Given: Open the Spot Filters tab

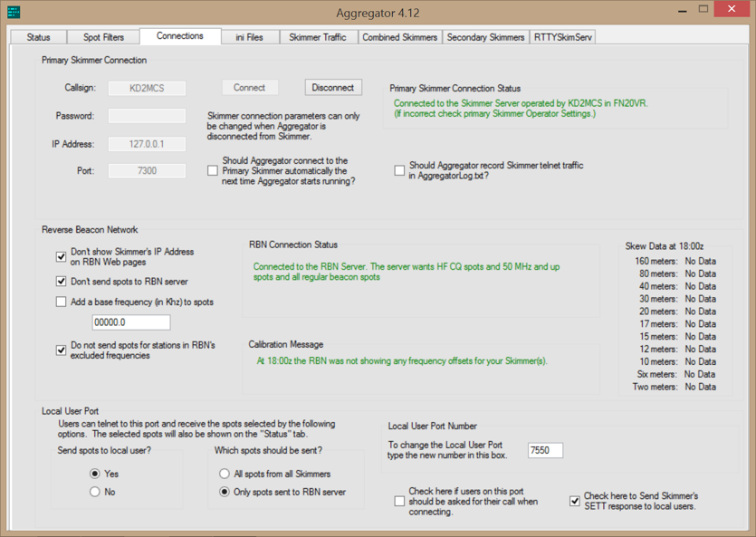Looking at the screenshot, I should click(x=103, y=37).
